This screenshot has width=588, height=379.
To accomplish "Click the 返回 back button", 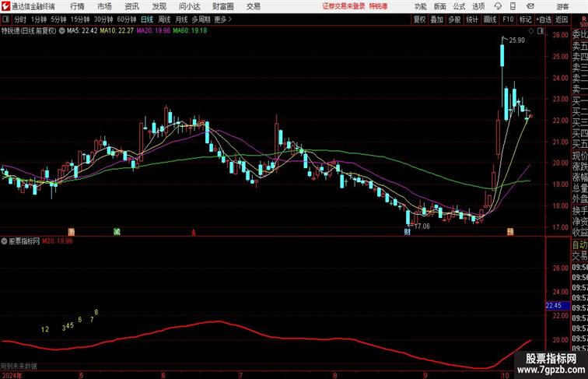I will coord(562,19).
